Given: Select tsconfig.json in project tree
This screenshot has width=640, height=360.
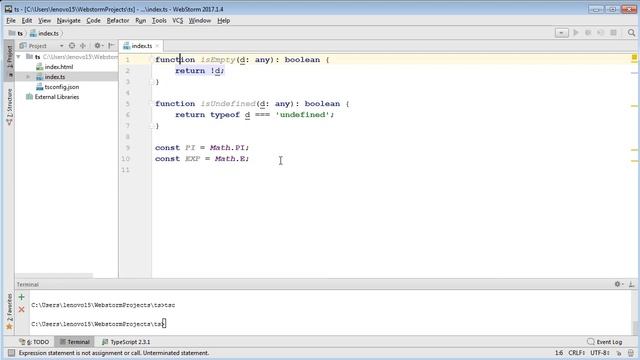Looking at the screenshot, I should coord(58,87).
